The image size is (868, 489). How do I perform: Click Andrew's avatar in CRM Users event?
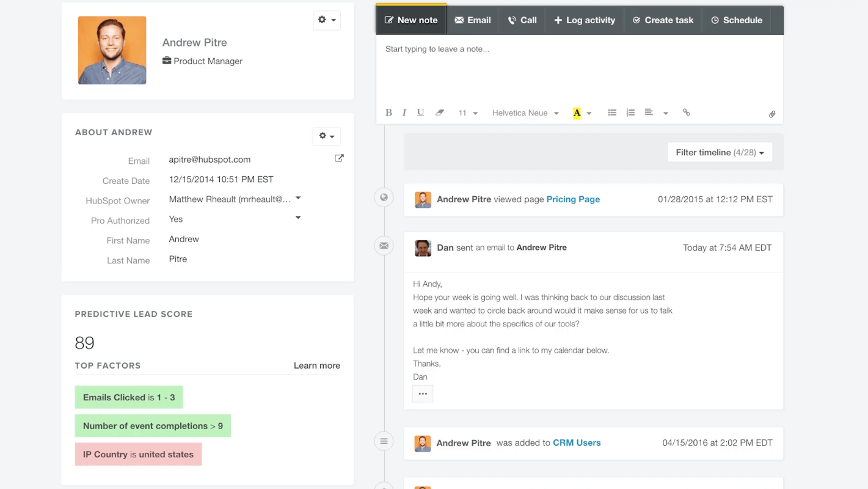[x=423, y=443]
